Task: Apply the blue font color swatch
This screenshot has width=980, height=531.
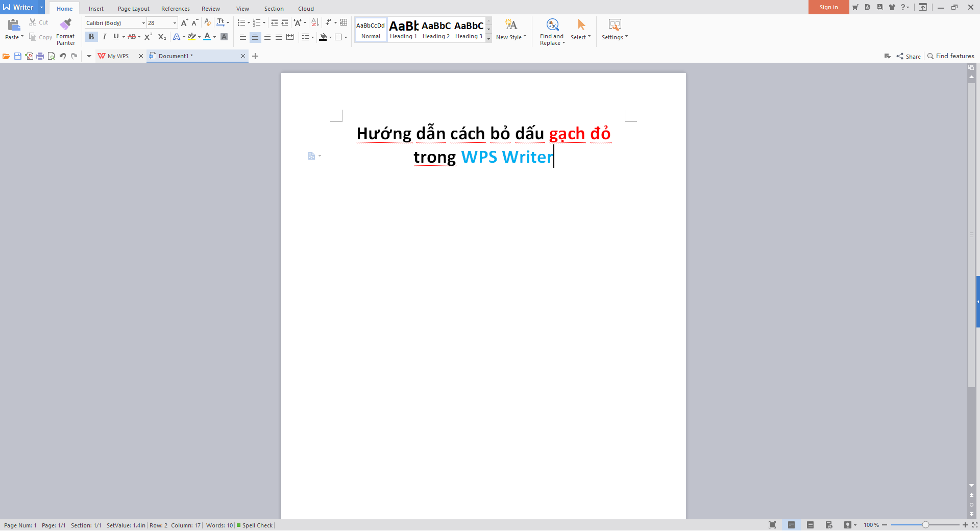Action: (207, 37)
